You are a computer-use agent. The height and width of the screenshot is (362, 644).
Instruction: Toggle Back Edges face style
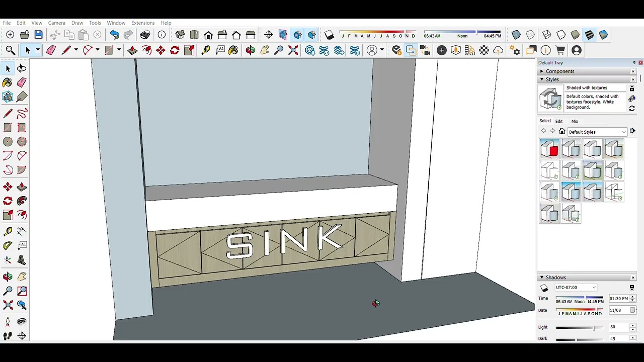click(x=530, y=35)
